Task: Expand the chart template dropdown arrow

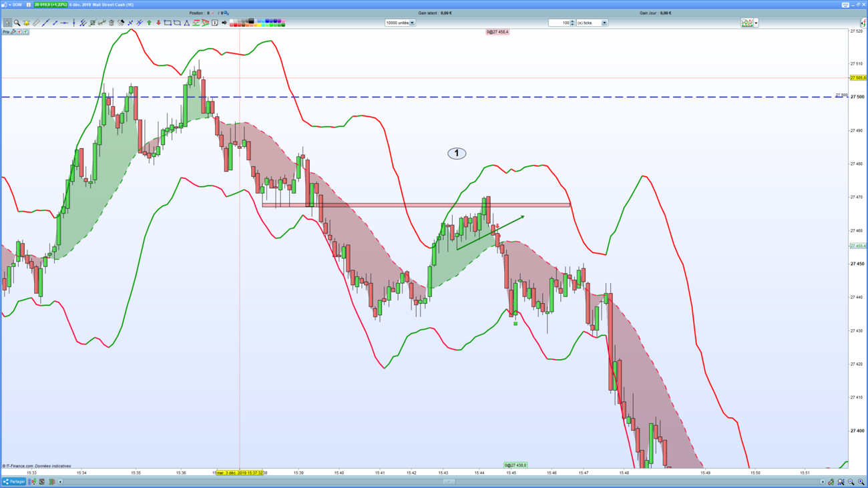Action: pyautogui.click(x=756, y=23)
